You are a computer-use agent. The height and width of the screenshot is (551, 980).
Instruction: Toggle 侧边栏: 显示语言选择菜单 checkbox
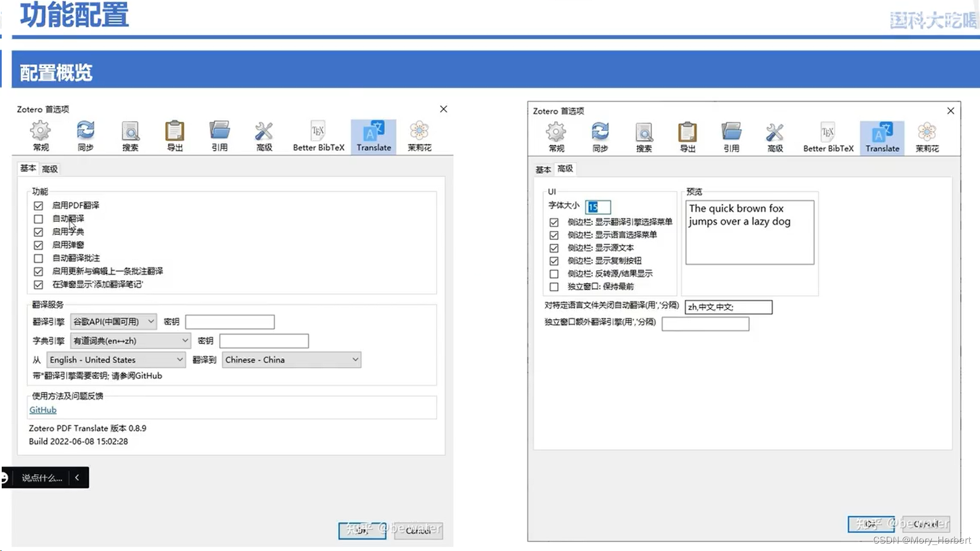point(554,235)
